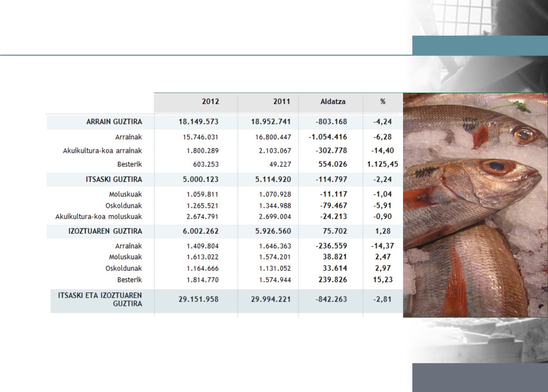Screen dimensions: 548x392
Task: Click the -302.778 cell
Action: click(331, 150)
